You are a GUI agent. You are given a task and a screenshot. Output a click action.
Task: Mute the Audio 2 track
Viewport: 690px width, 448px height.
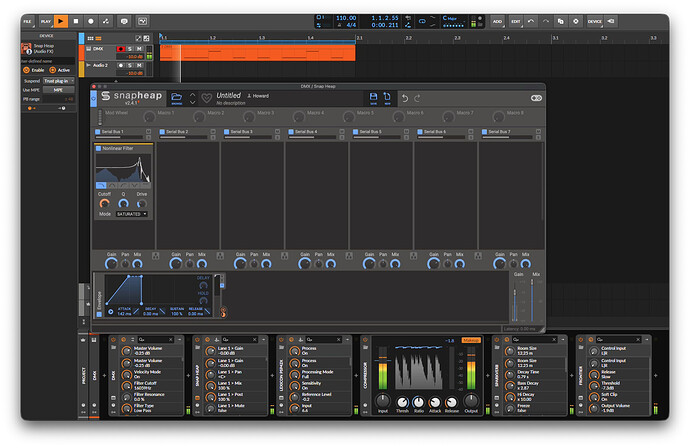pyautogui.click(x=139, y=65)
